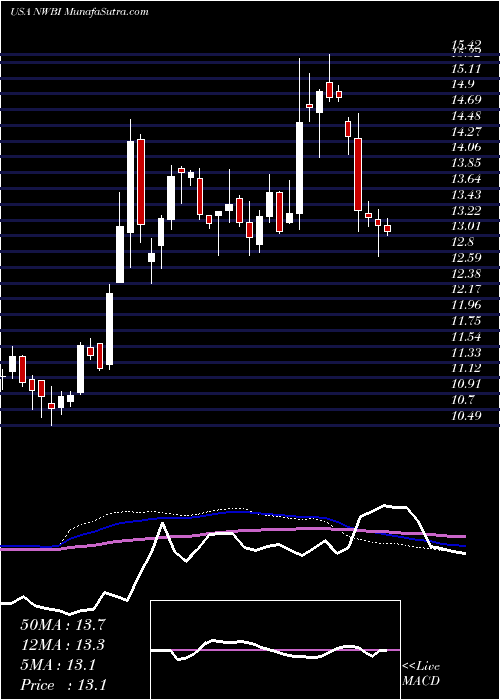
Task: Click the '50MA : 13.7' readout
Action: click(63, 625)
